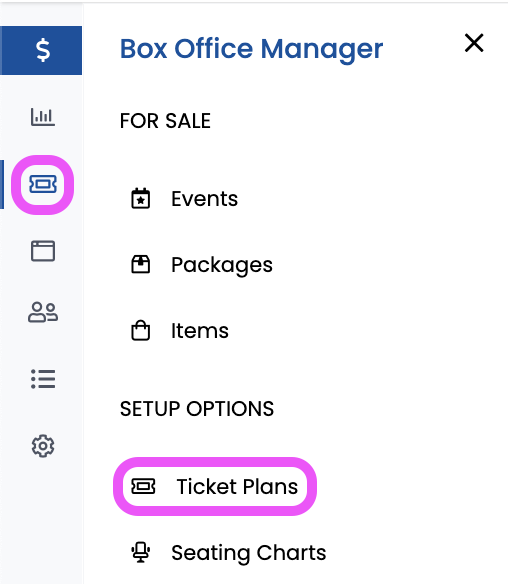This screenshot has height=584, width=508.
Task: Select the ticket icon in left sidebar
Action: pos(43,184)
